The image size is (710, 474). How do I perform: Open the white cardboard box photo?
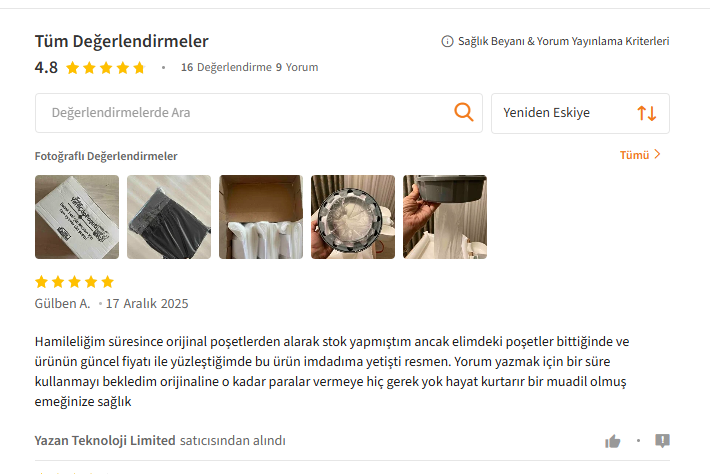pyautogui.click(x=77, y=217)
